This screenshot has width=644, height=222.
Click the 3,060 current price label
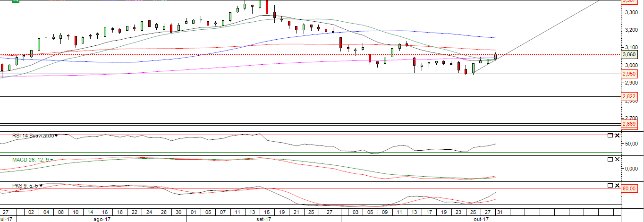[x=629, y=54]
